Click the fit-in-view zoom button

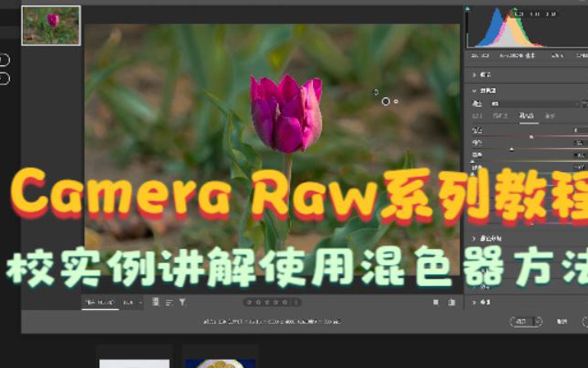click(100, 302)
